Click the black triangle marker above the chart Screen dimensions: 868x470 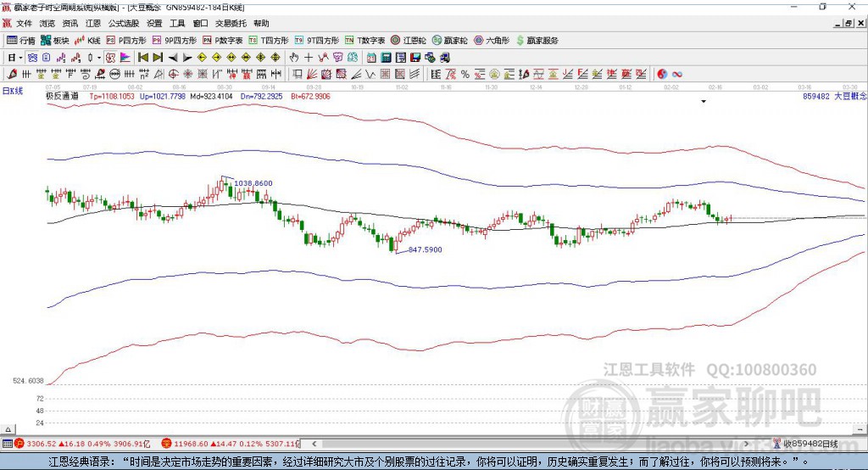[704, 102]
